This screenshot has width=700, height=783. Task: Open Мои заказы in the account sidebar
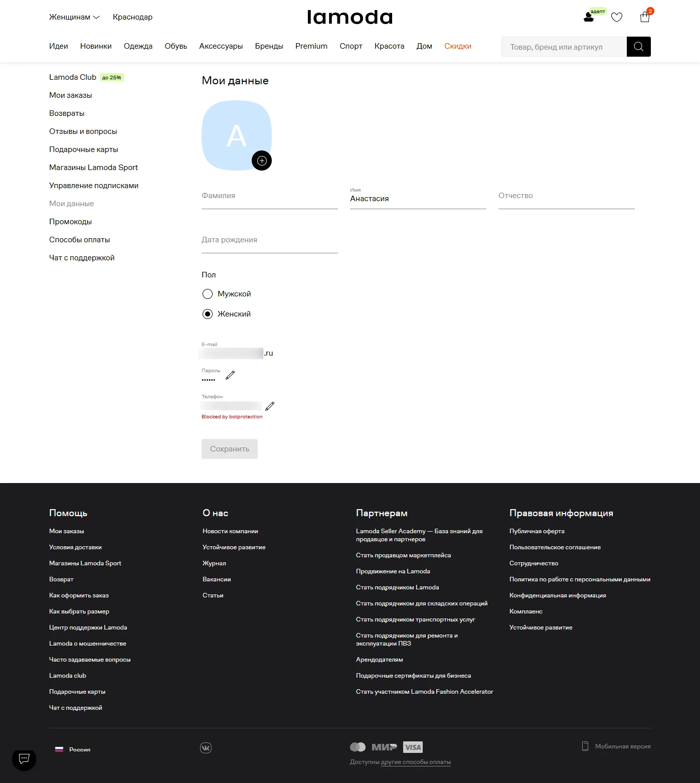tap(71, 95)
